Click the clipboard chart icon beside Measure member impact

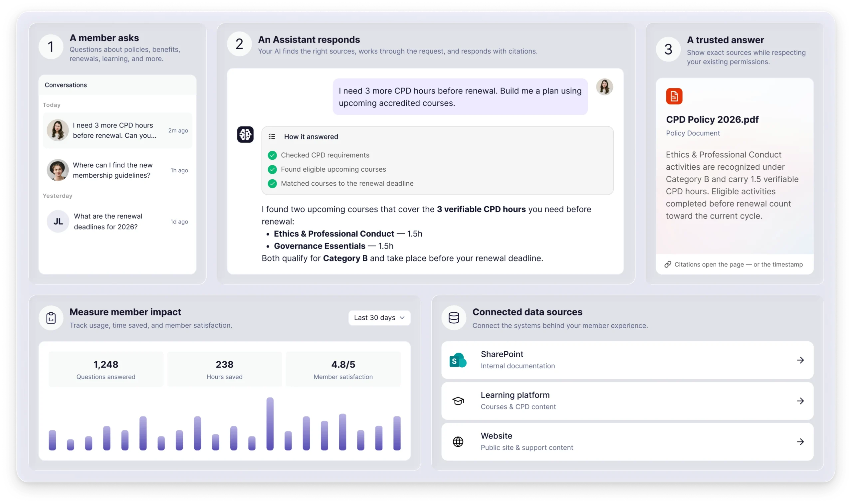point(51,318)
